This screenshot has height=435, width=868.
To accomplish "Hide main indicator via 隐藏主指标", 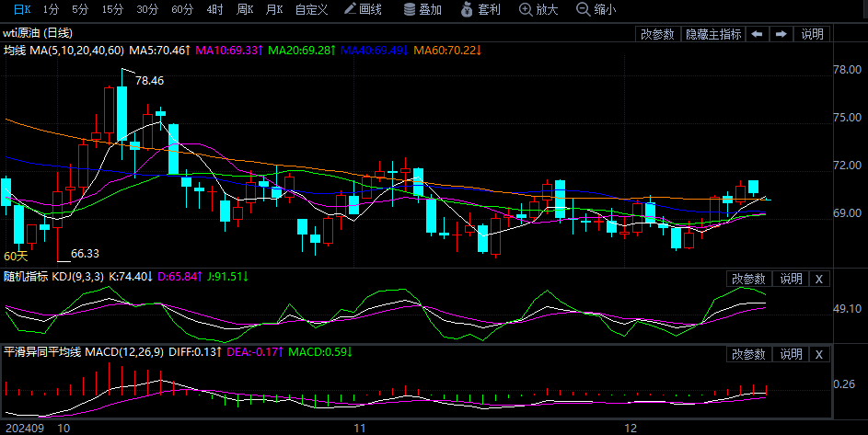I will point(712,34).
